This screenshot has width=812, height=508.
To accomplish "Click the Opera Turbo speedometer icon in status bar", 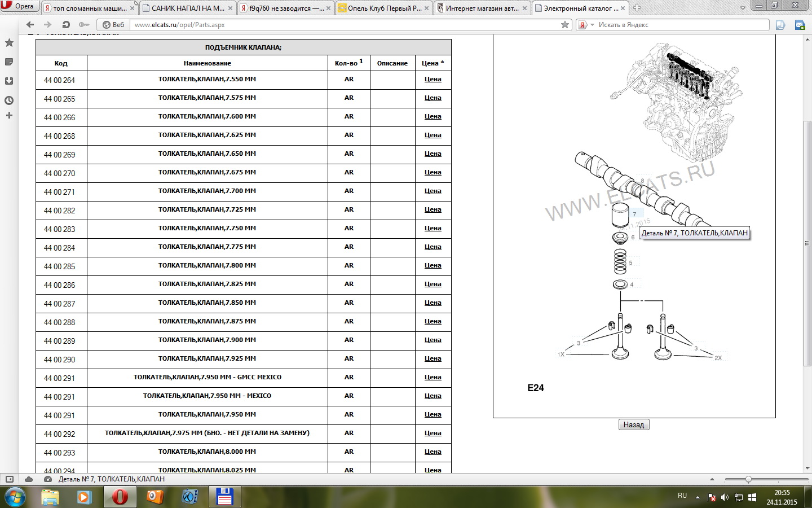I will pos(47,479).
